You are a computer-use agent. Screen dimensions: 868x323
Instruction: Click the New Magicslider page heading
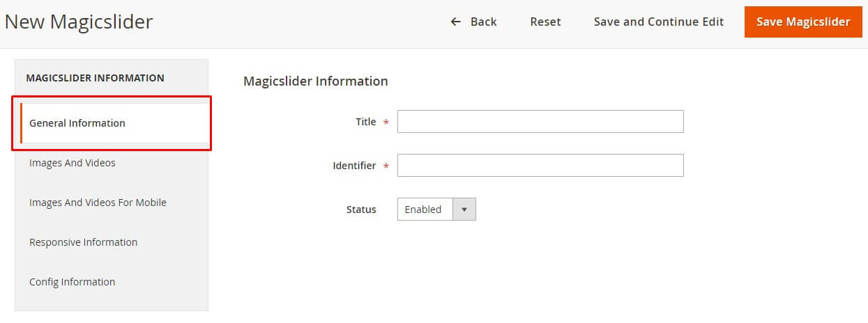tap(79, 22)
